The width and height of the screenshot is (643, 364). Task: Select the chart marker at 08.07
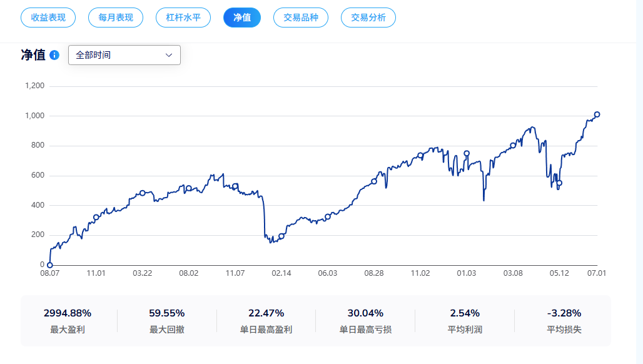49,265
